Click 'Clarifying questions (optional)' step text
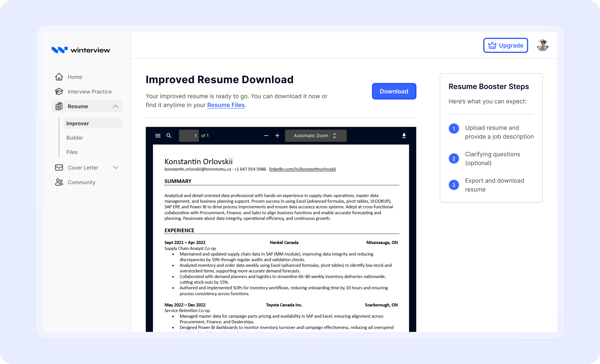 [x=492, y=159]
